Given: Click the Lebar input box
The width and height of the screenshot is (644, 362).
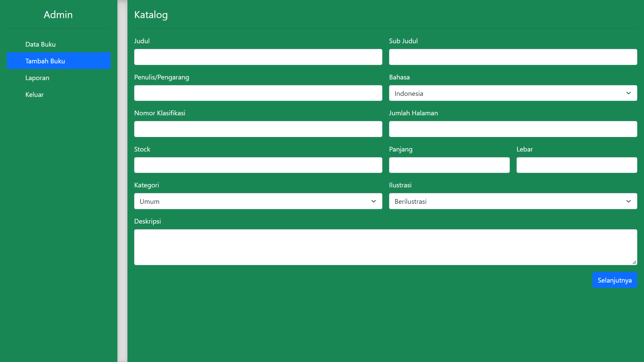Looking at the screenshot, I should 577,165.
